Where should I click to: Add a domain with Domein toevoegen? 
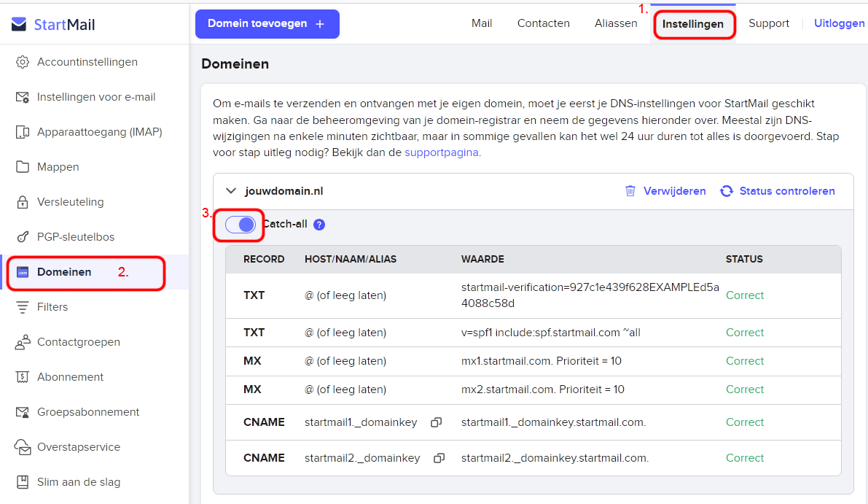pos(267,24)
